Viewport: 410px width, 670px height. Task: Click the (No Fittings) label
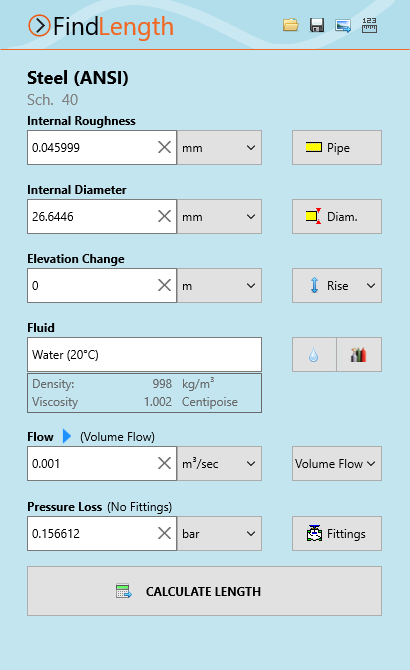pos(139,507)
